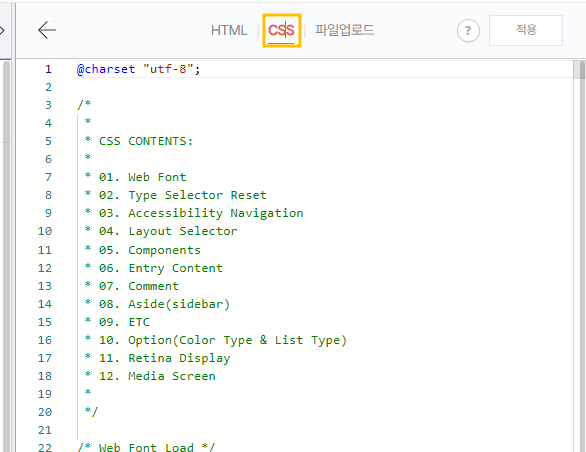This screenshot has width=586, height=452.
Task: Open the 파일업로드 tab
Action: [x=344, y=30]
